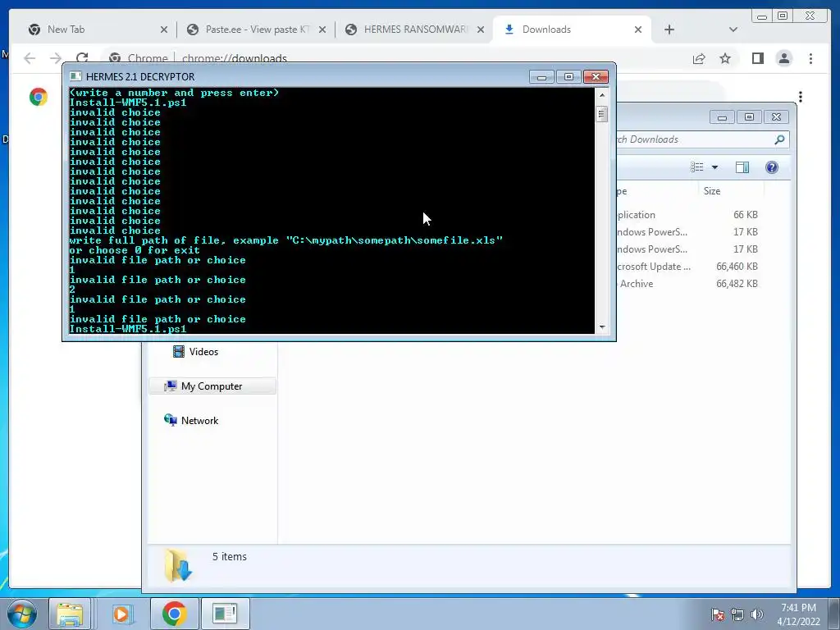Select the Microsoft Update 66,460 KB file
This screenshot has height=630, width=840.
[688, 267]
